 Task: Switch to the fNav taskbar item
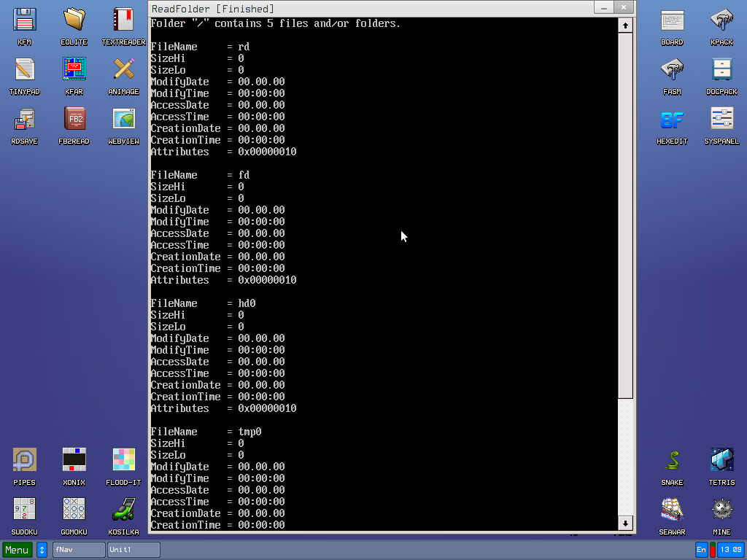click(79, 550)
